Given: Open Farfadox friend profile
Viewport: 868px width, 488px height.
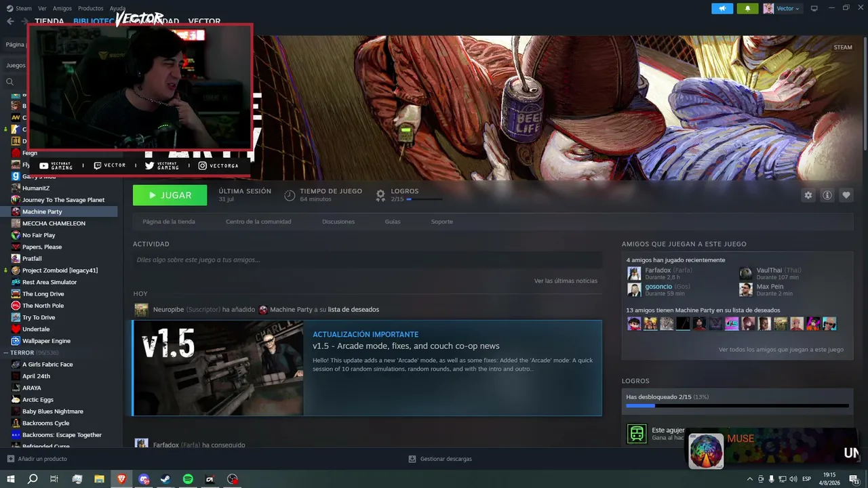Looking at the screenshot, I should [x=658, y=270].
